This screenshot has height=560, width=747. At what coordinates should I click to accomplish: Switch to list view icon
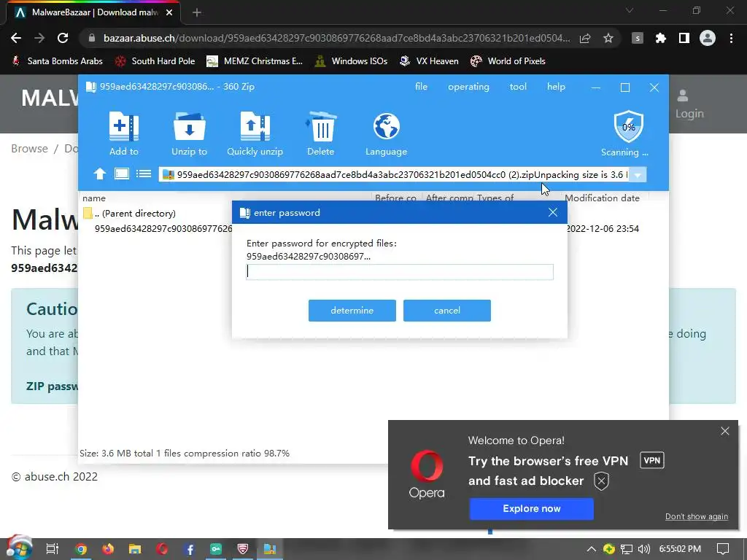click(144, 174)
